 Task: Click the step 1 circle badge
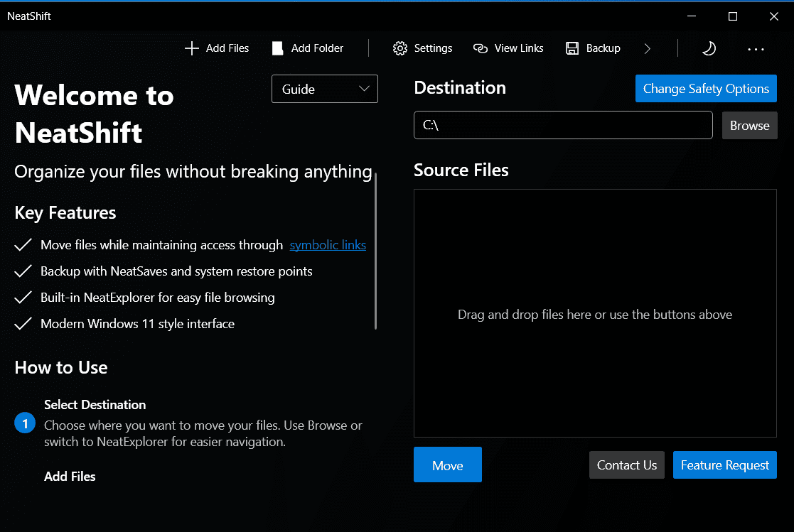coord(25,423)
